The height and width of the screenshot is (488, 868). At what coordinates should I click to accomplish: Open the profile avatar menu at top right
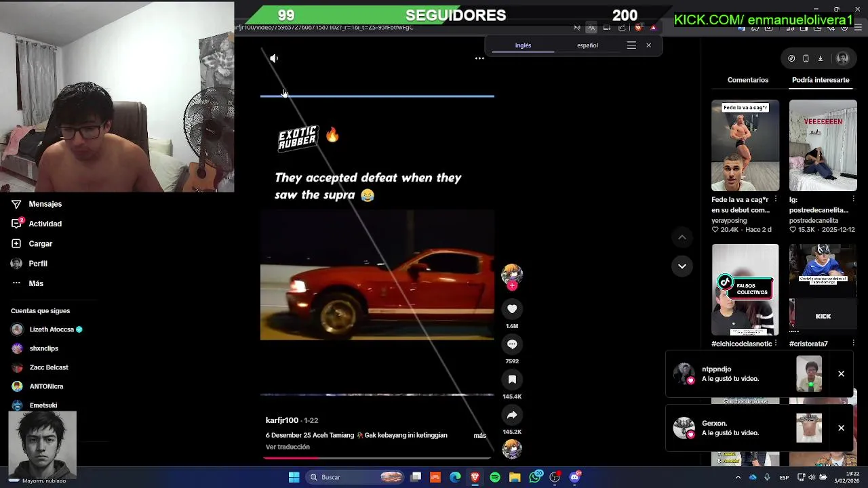[x=842, y=58]
